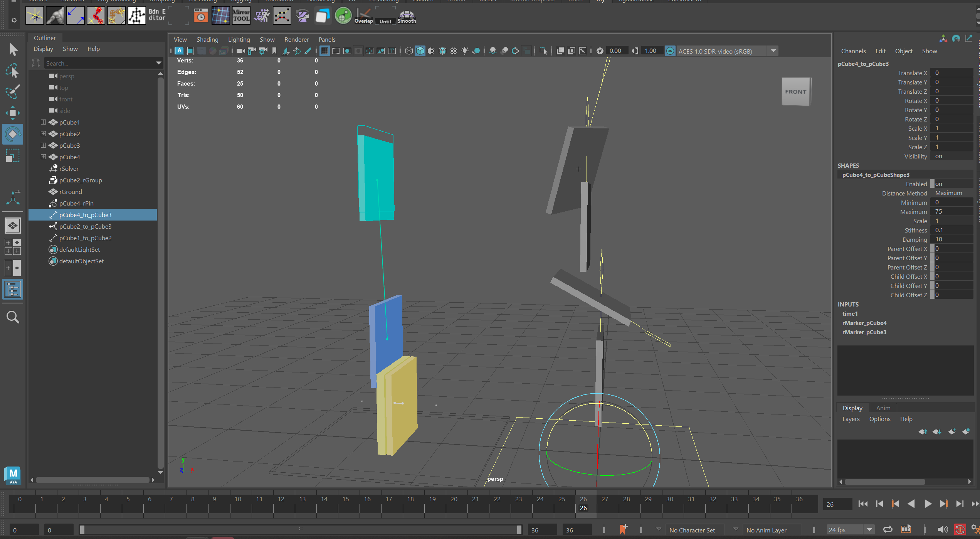Open the search magnifier tool

13,317
